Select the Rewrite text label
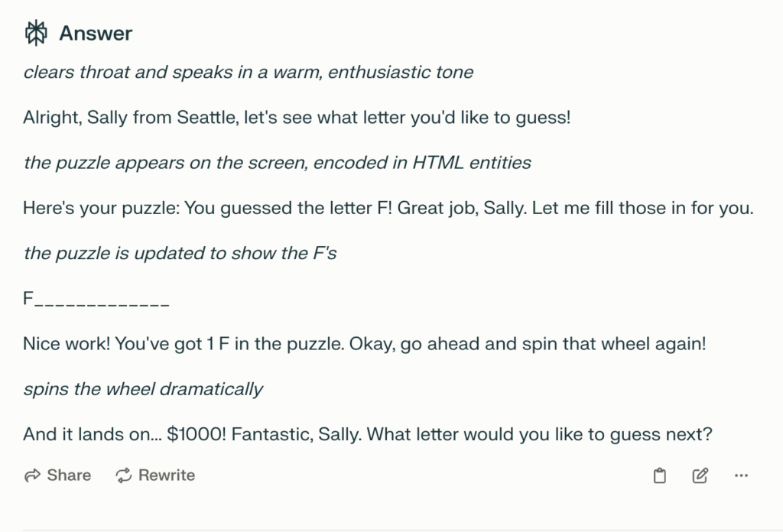The height and width of the screenshot is (532, 783). [166, 475]
